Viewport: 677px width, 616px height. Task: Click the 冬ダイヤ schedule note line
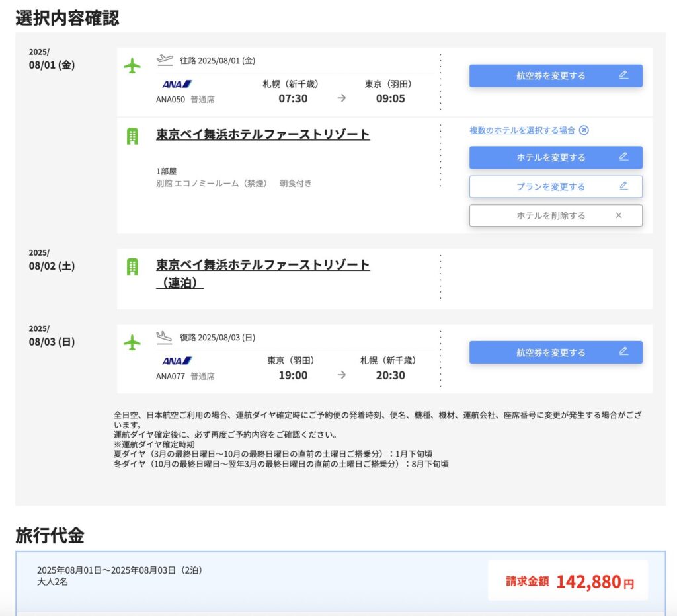(281, 464)
